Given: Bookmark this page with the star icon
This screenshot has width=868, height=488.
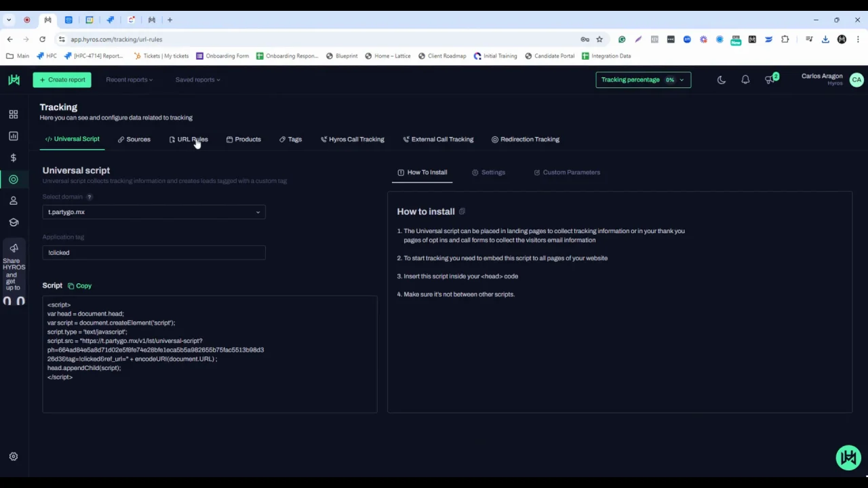Looking at the screenshot, I should pos(599,39).
